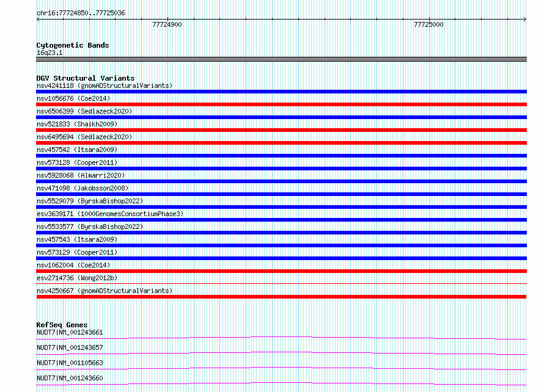The width and height of the screenshot is (544, 392).
Task: Click the magenta line of NM_001243657
Action: pos(281,352)
